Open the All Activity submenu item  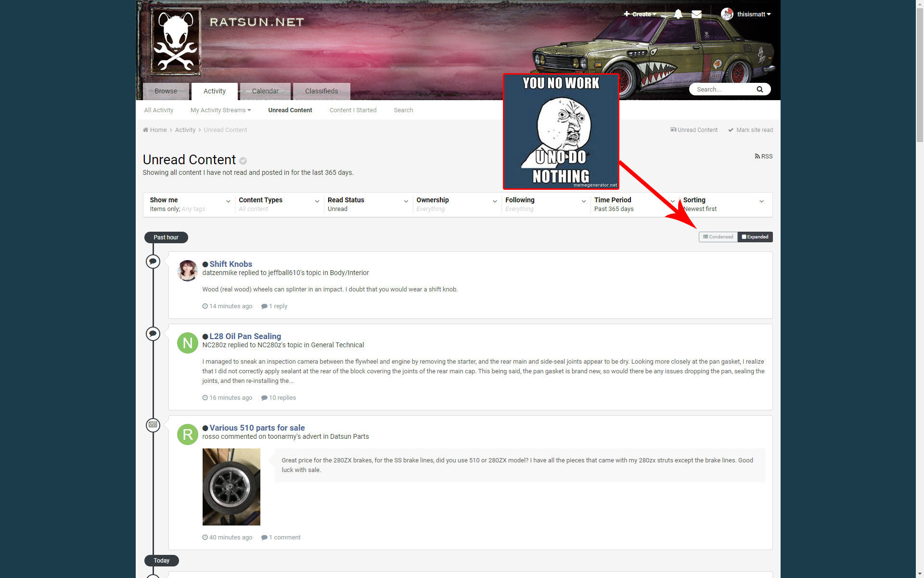pyautogui.click(x=159, y=110)
